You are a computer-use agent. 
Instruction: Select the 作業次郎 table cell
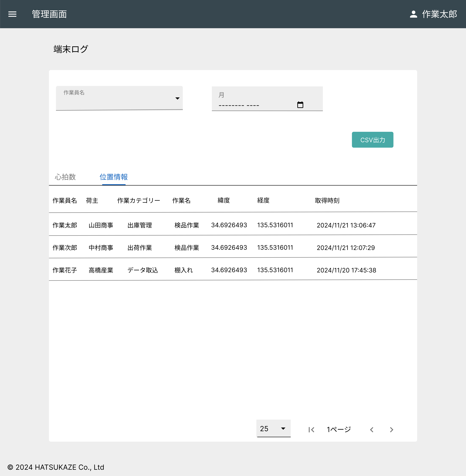(65, 248)
